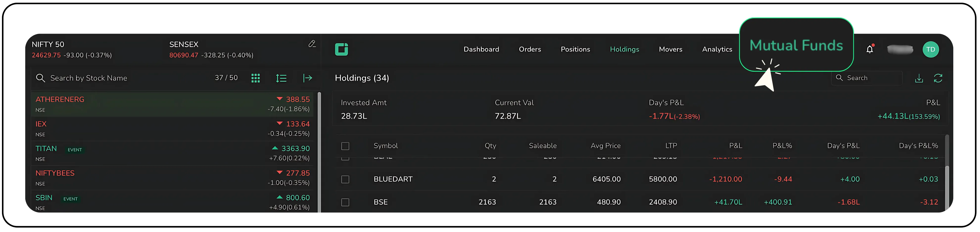Check the select-all holdings checkbox
The width and height of the screenshot is (980, 232).
(x=345, y=146)
